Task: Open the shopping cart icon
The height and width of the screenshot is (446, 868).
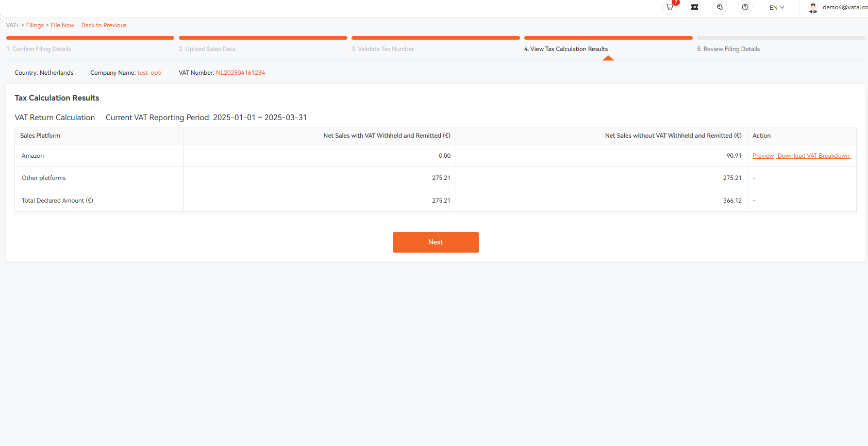Action: [x=670, y=7]
